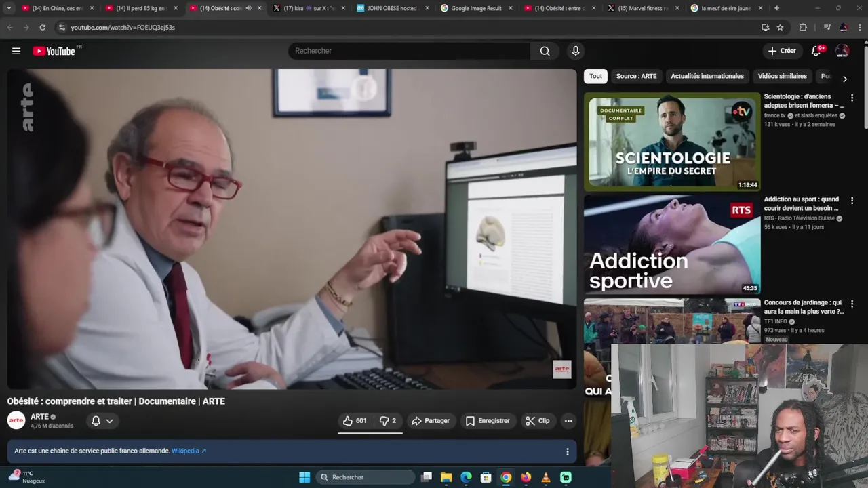
Task: Switch to 'la meuf de rire jaune' tab
Action: coord(727,8)
